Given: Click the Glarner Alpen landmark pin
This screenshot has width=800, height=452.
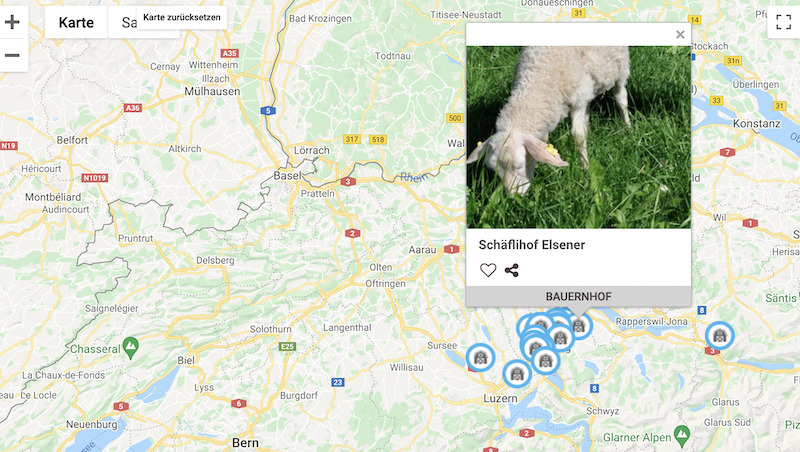Looking at the screenshot, I should pyautogui.click(x=682, y=436).
